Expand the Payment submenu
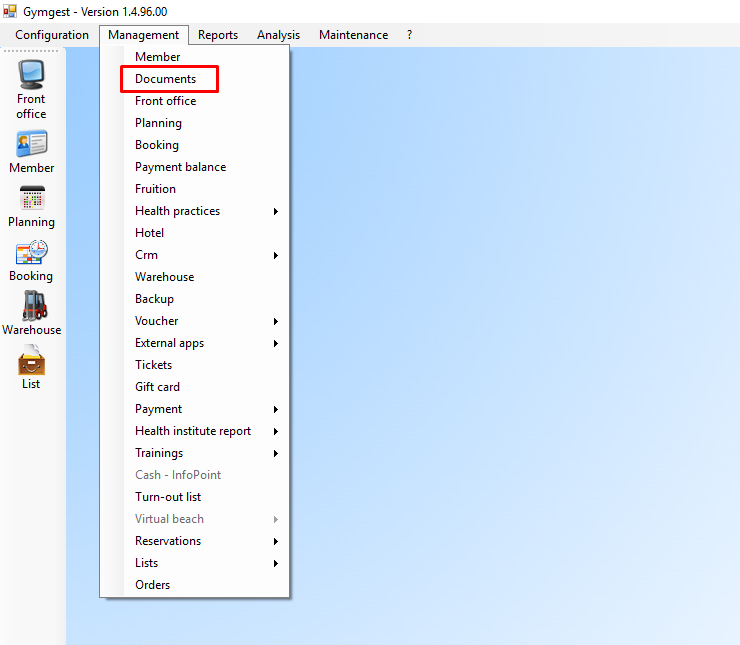Viewport: 740px width, 645px height. [194, 409]
